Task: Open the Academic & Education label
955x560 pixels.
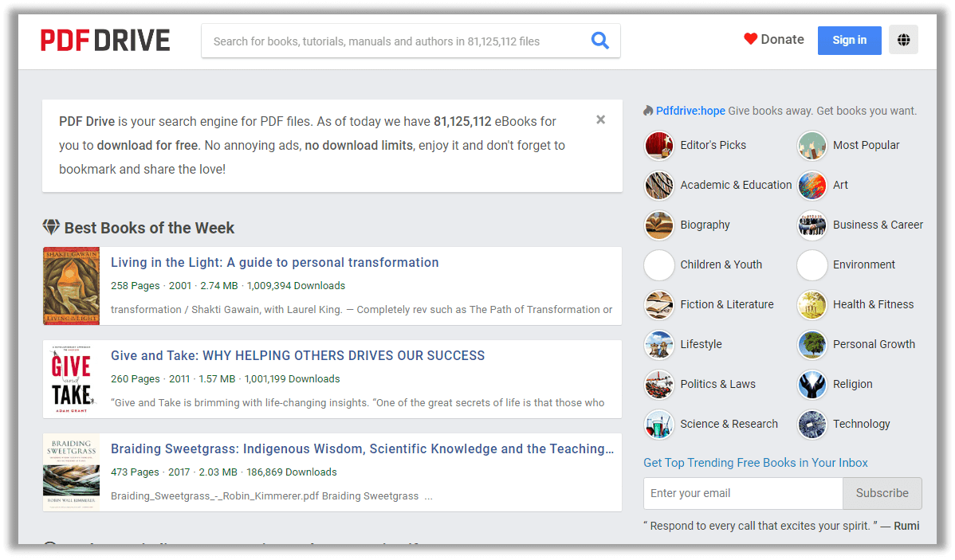Action: tap(736, 185)
